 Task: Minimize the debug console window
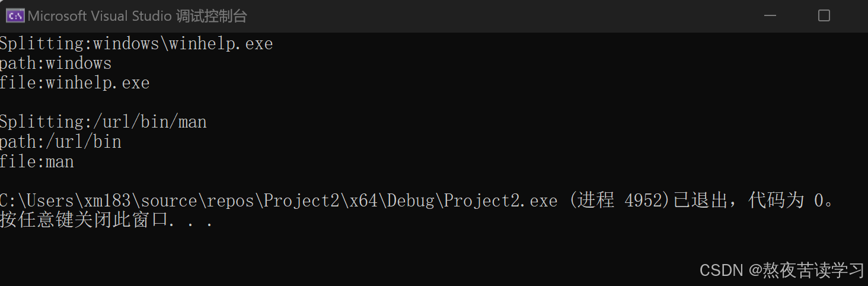pyautogui.click(x=768, y=16)
